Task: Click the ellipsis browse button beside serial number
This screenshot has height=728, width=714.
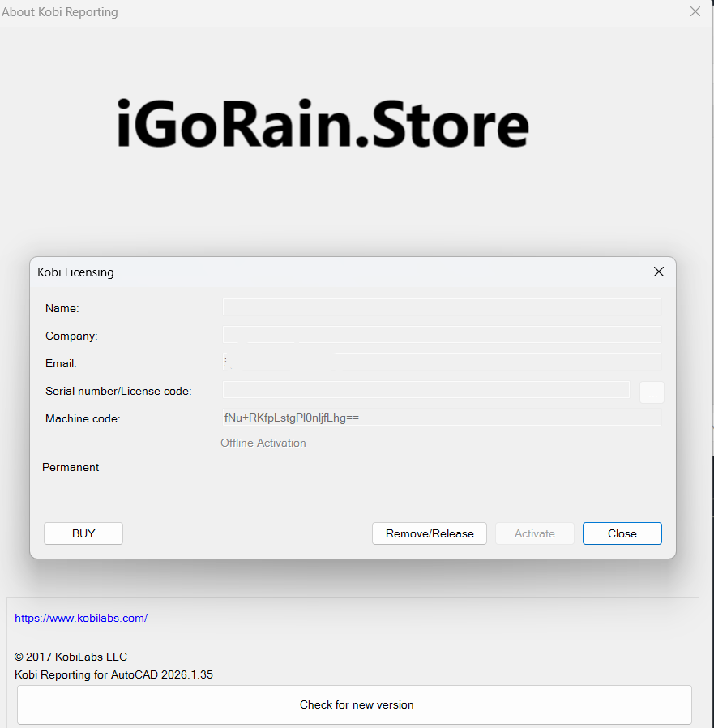Action: coord(652,392)
